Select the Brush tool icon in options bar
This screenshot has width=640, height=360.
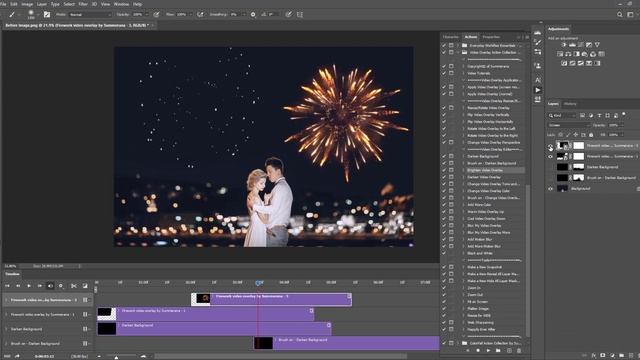12,14
